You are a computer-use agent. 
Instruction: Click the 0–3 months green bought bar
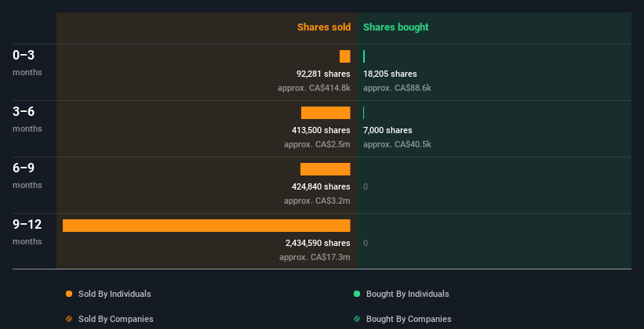364,56
